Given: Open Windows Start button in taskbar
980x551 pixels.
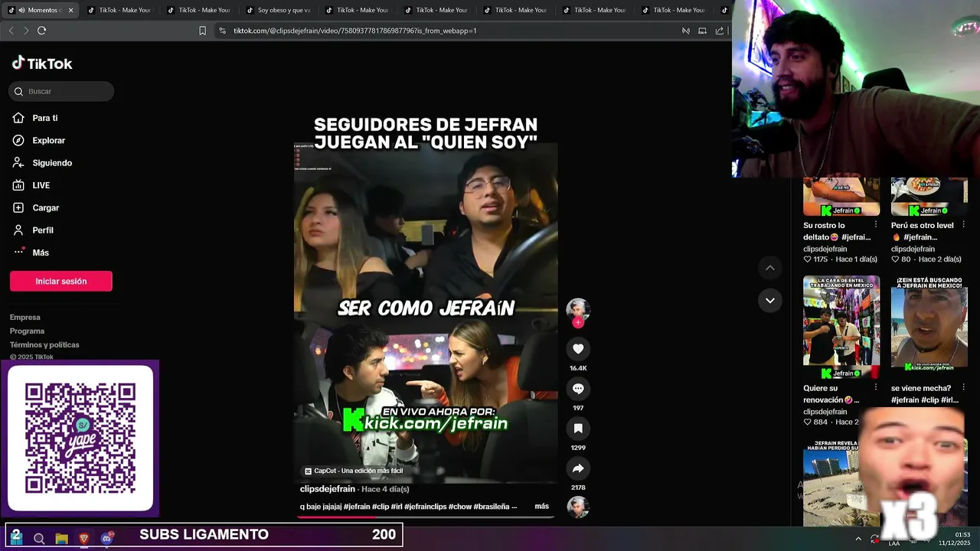Looking at the screenshot, I should click(16, 538).
